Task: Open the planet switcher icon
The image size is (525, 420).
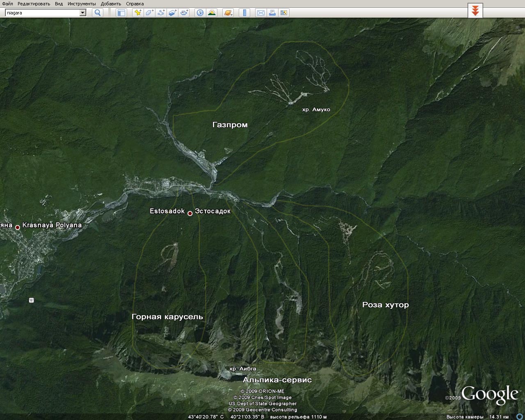Action: (228, 13)
